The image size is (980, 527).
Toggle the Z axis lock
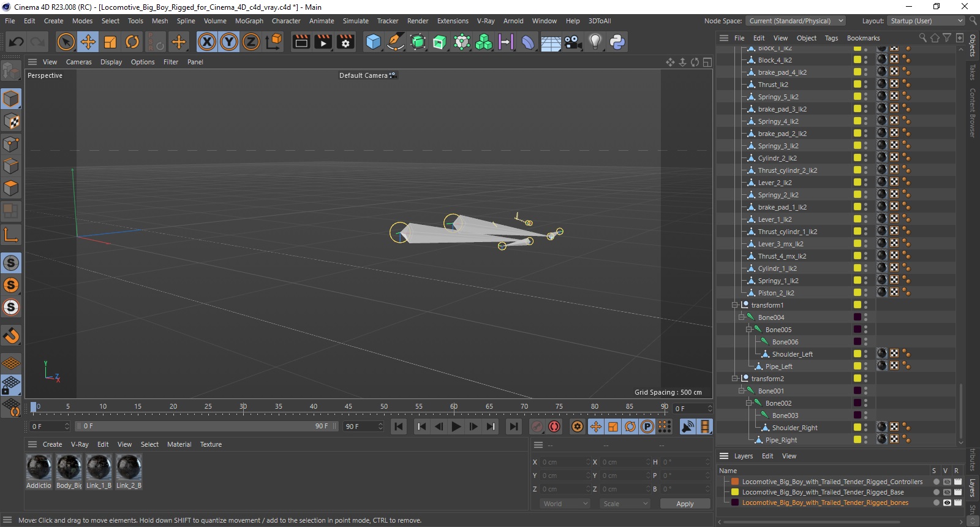tap(251, 42)
